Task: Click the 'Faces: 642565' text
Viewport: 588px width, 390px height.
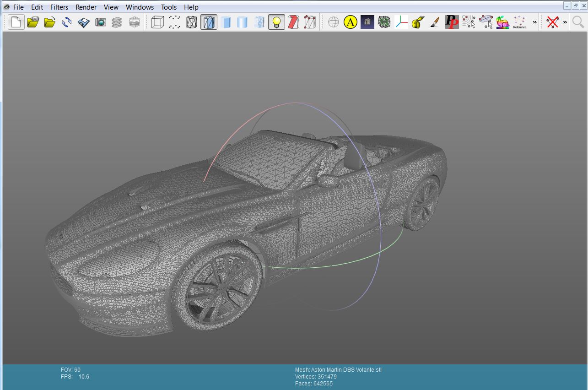Action: tap(314, 384)
